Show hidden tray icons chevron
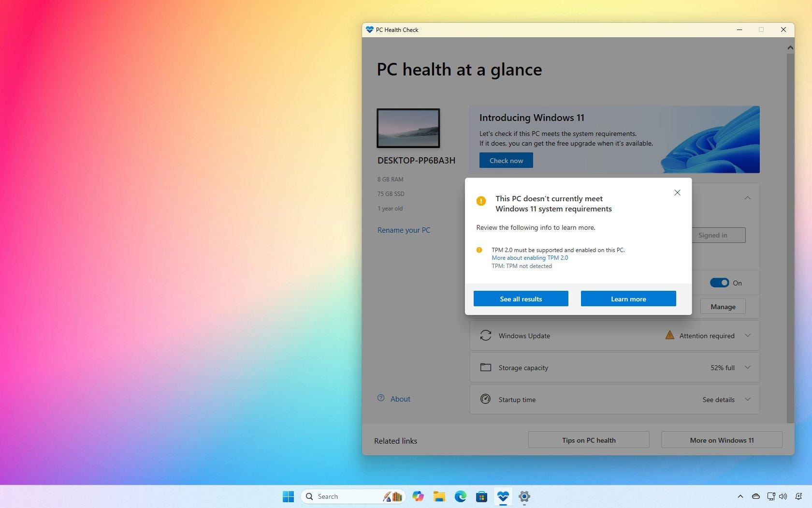This screenshot has width=812, height=508. pyautogui.click(x=740, y=496)
